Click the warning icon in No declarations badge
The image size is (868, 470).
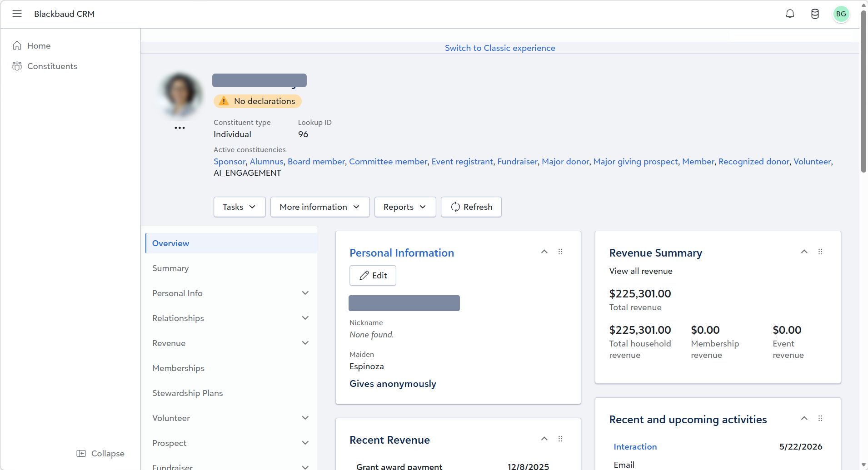(224, 101)
